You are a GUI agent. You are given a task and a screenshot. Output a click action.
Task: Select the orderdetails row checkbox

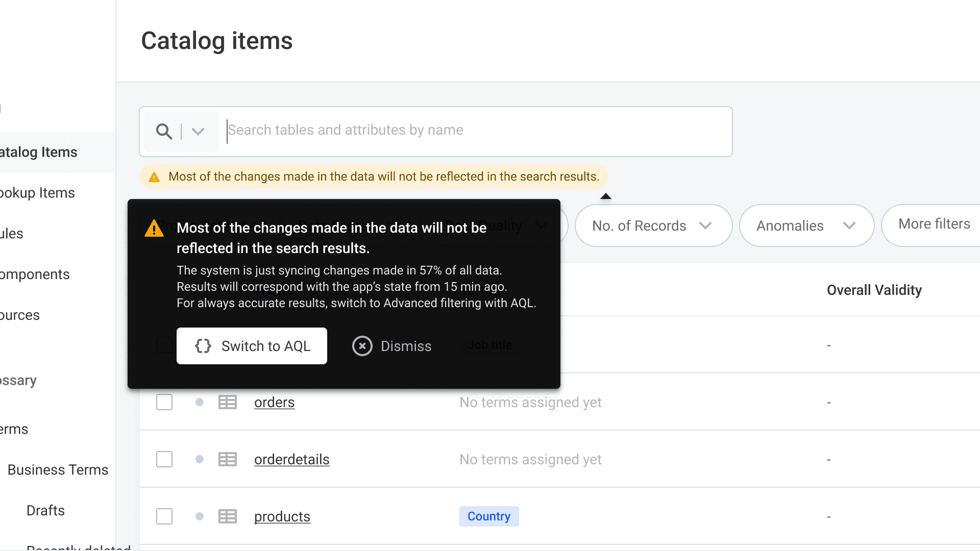[x=164, y=460]
